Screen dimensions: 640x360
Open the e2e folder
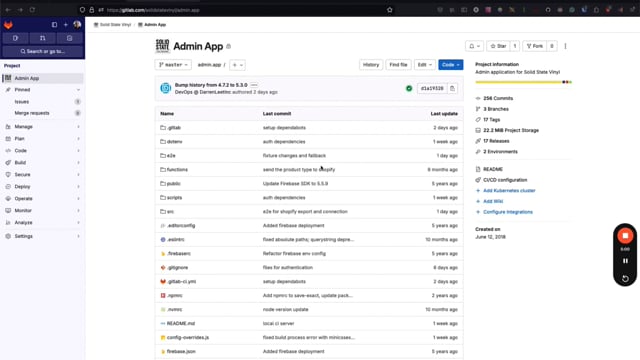click(171, 156)
